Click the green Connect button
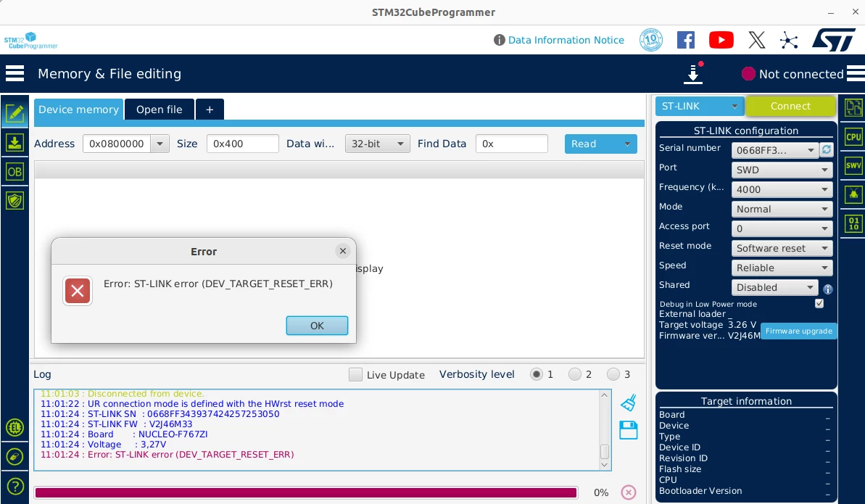The height and width of the screenshot is (504, 865). [790, 106]
